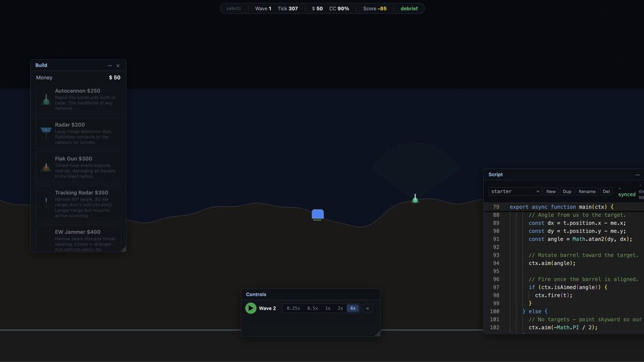
Task: Click the Tick 307 counter
Action: tap(288, 9)
